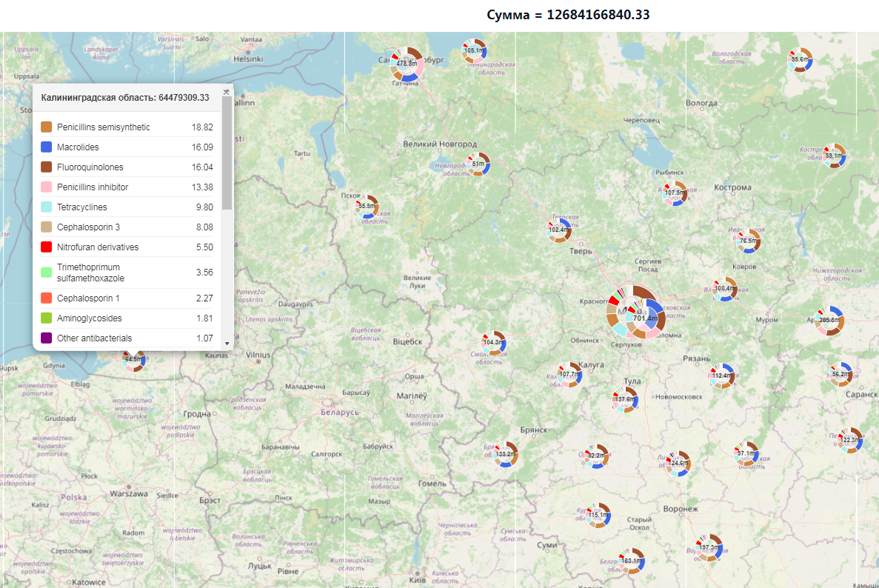Select the 163.1m donut marker near Belgorod

coord(632,561)
